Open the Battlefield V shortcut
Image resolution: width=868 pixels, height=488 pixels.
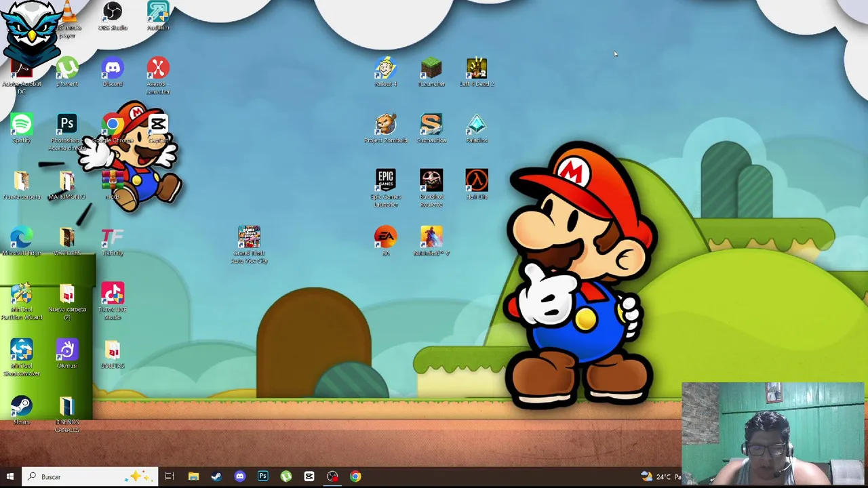[x=431, y=241]
